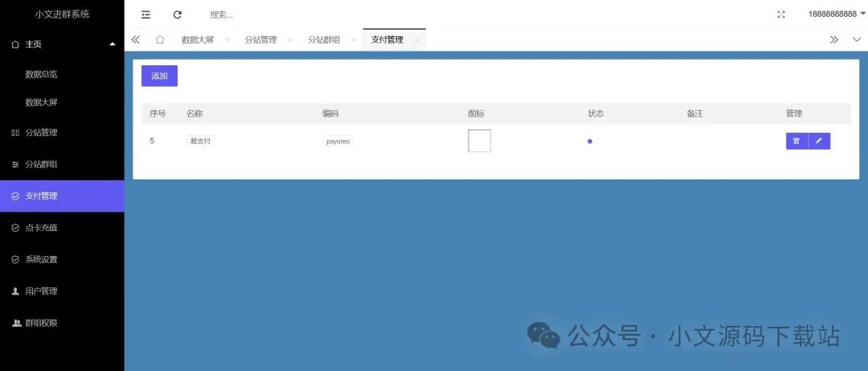Click the empty icon thumbnail for 易支付
Image resolution: width=868 pixels, height=371 pixels.
pyautogui.click(x=479, y=141)
